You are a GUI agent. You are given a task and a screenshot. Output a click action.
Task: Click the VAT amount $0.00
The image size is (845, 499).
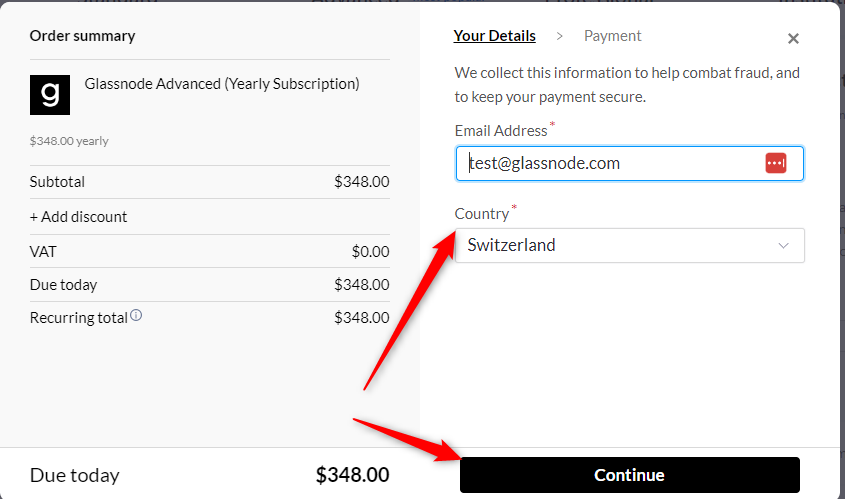pos(370,252)
